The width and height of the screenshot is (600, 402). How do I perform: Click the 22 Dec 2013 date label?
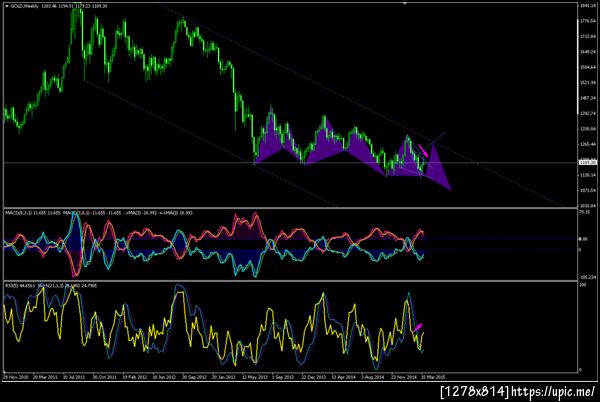tap(313, 377)
